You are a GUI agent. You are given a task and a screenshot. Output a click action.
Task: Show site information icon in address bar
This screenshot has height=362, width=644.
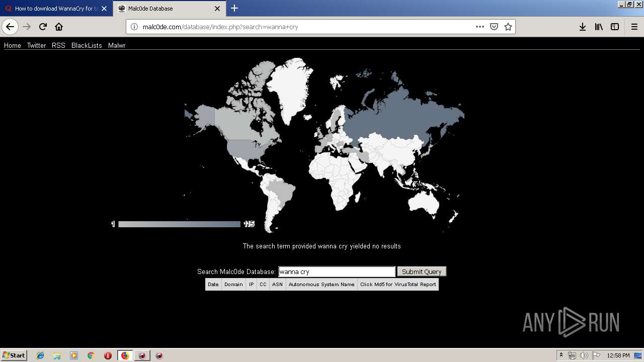134,27
